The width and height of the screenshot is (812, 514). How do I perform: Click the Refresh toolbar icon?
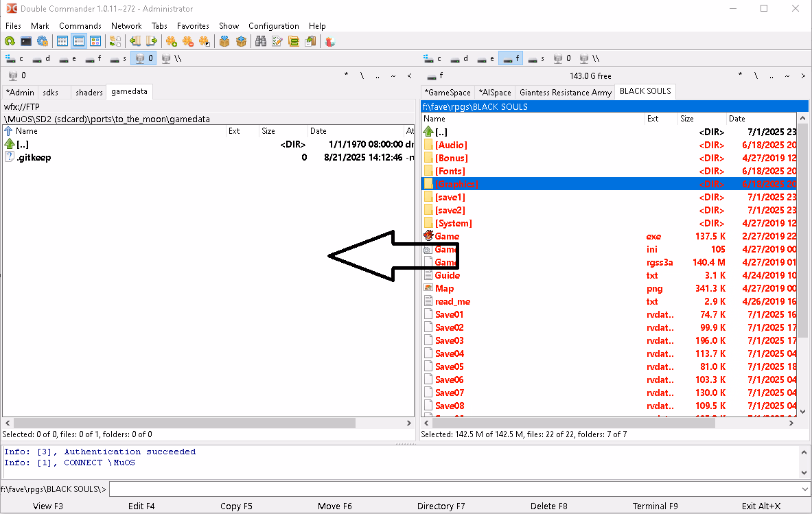(10, 41)
